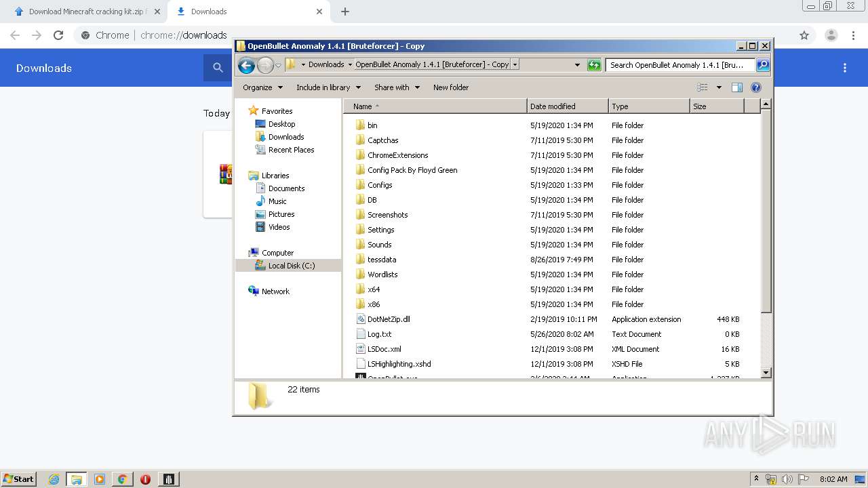Open the Windows Start menu

pyautogui.click(x=18, y=479)
